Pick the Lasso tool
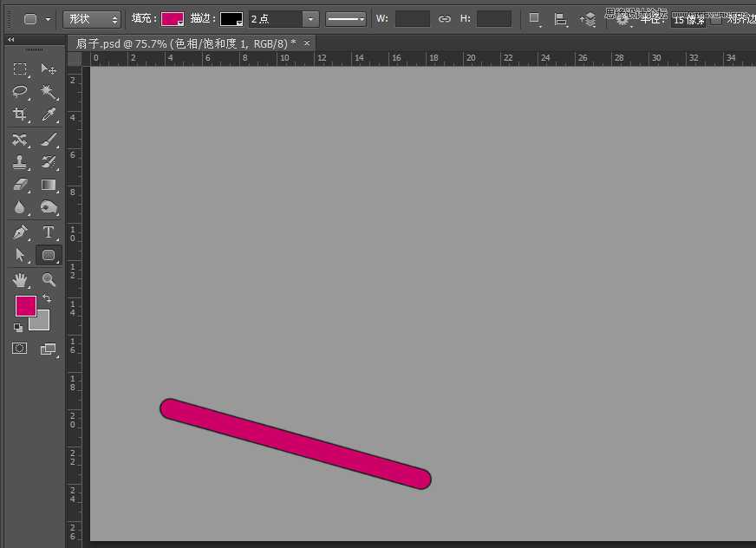This screenshot has width=756, height=548. (20, 92)
